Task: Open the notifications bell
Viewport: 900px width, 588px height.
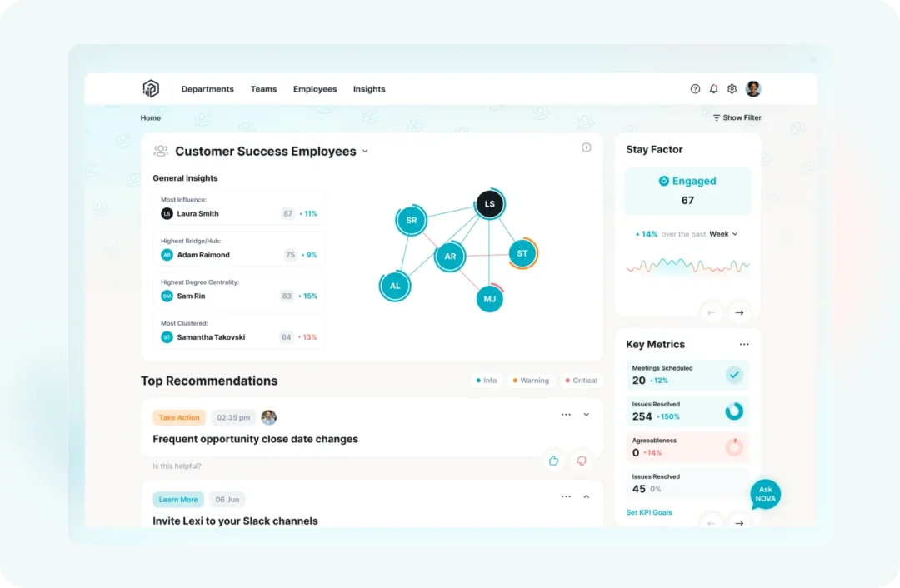Action: [x=714, y=89]
